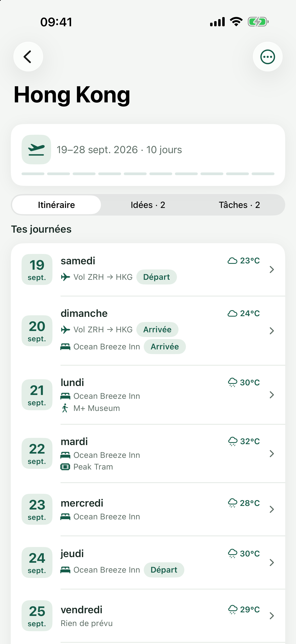Tap the ticket icon beside Peak Tram
Viewport: 296px width, 644px height.
[65, 467]
